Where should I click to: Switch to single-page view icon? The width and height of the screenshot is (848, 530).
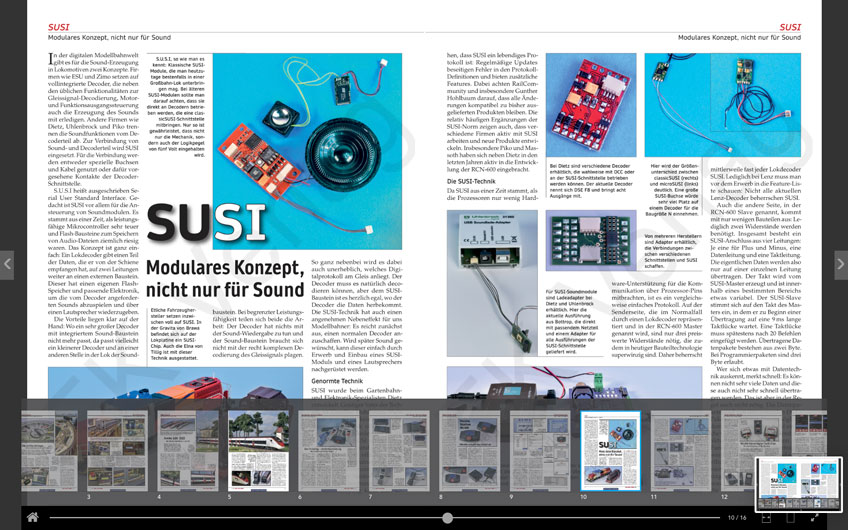pyautogui.click(x=790, y=518)
